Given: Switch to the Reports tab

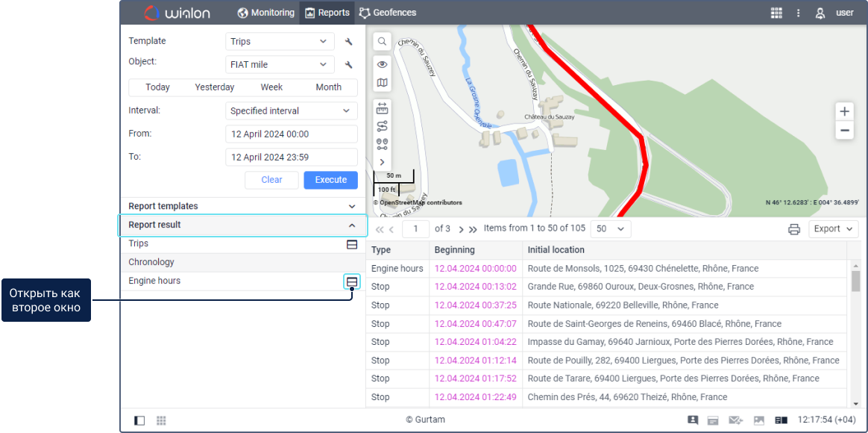Looking at the screenshot, I should (x=327, y=12).
